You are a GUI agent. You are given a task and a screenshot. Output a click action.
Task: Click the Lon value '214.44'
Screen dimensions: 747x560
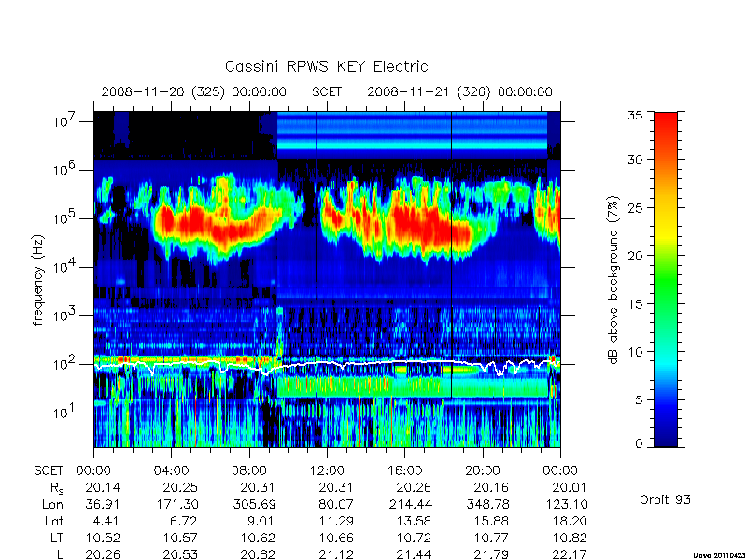409,504
